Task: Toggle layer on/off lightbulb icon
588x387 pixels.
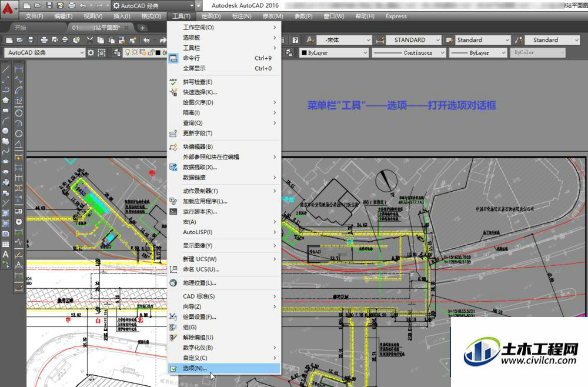Action: (x=128, y=52)
